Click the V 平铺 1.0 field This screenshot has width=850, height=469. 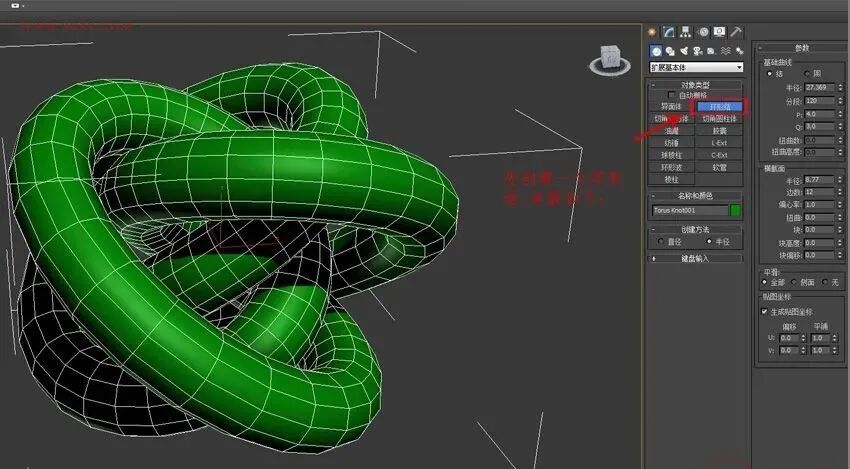pos(820,350)
